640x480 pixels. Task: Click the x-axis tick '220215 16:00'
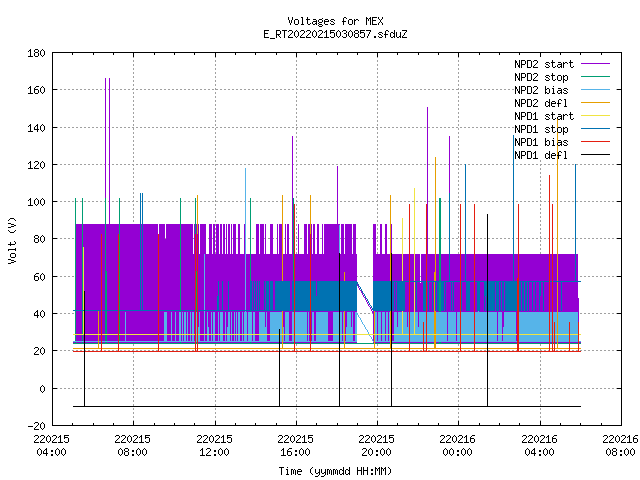(x=296, y=446)
